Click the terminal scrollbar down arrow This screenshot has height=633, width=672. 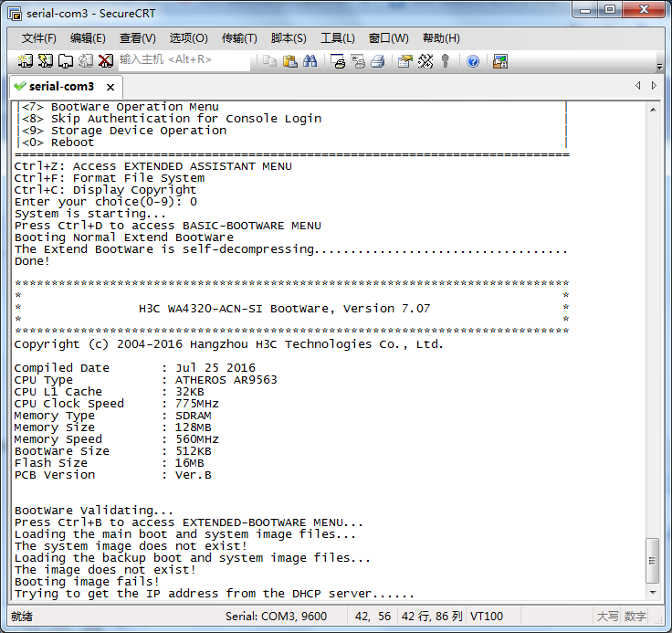coord(653,593)
